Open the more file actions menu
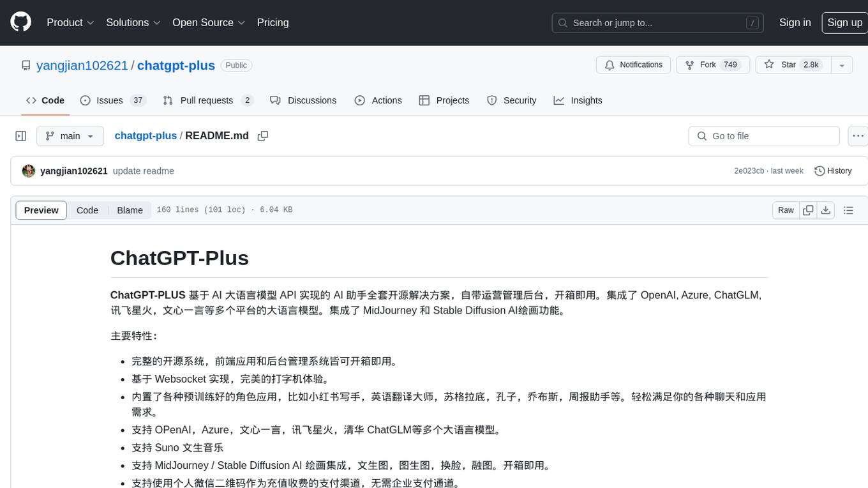The image size is (868, 488). (858, 136)
